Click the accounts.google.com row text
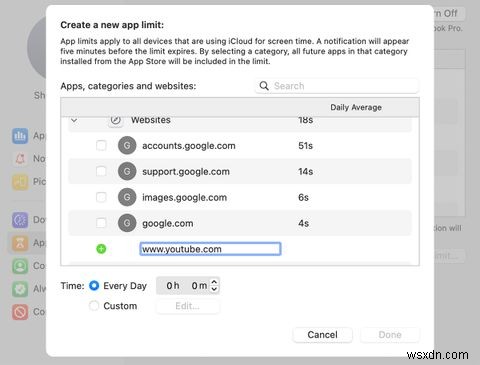Image resolution: width=480 pixels, height=365 pixels. [189, 146]
